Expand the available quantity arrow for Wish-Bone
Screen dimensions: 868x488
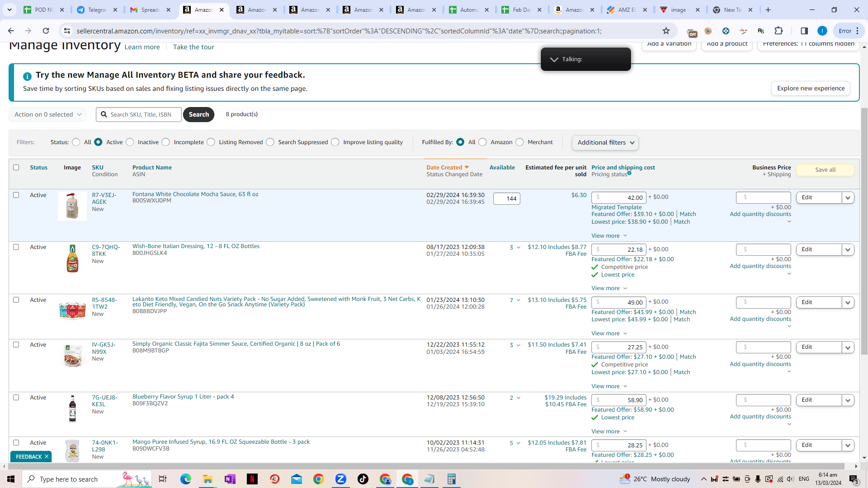pyautogui.click(x=519, y=247)
